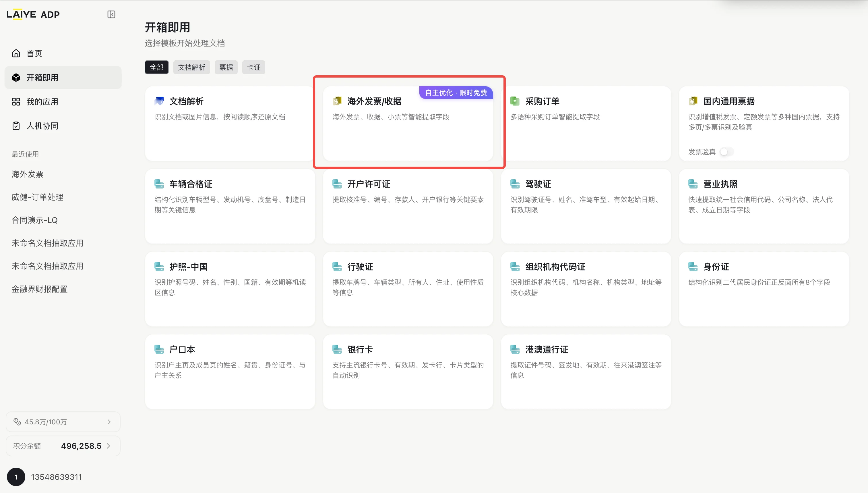Open 我的应用 in the sidebar
868x493 pixels.
[x=63, y=102]
